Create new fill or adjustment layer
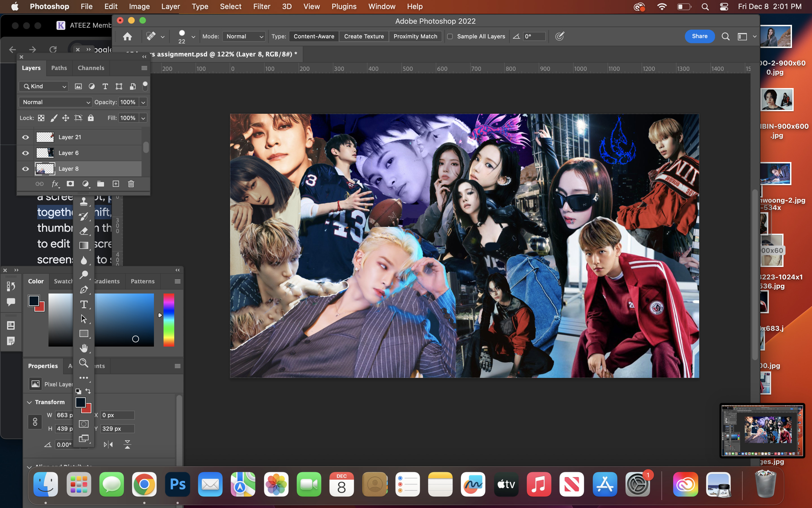Image resolution: width=812 pixels, height=508 pixels. [x=85, y=184]
